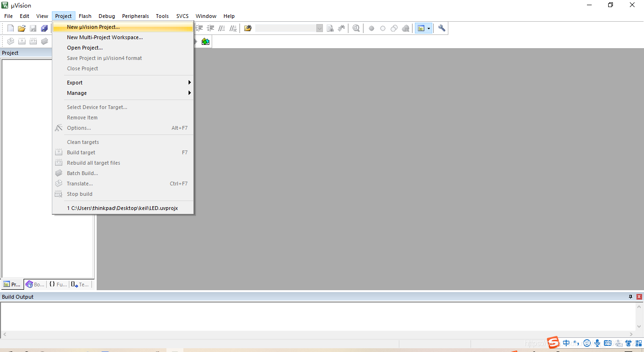Image resolution: width=644 pixels, height=352 pixels.
Task: Click the pin icon on Build Output
Action: coord(630,297)
